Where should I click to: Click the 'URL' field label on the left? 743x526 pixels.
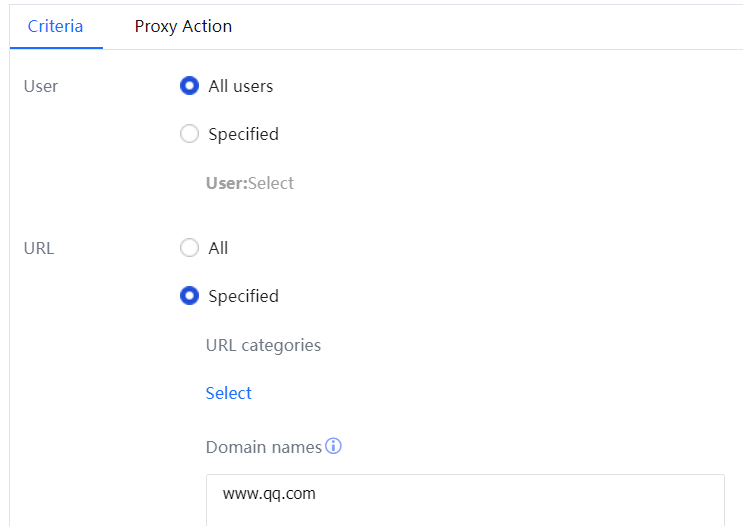39,248
